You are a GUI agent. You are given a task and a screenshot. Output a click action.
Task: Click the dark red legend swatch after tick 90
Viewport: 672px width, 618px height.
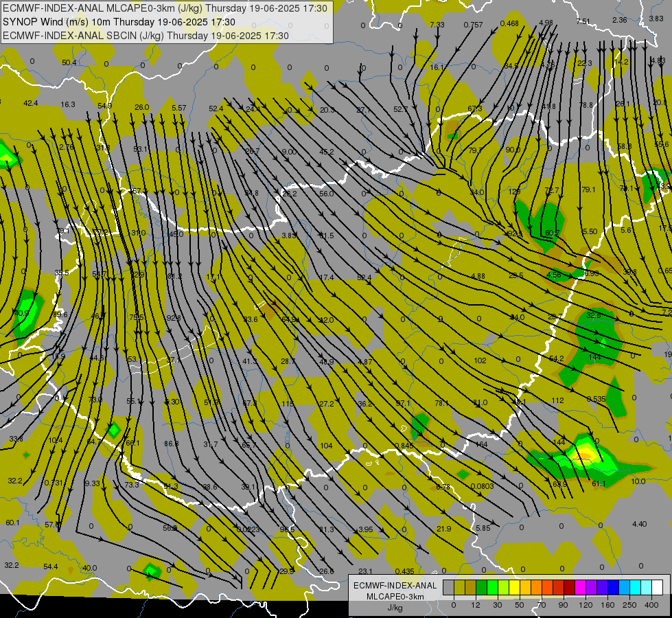(570, 587)
